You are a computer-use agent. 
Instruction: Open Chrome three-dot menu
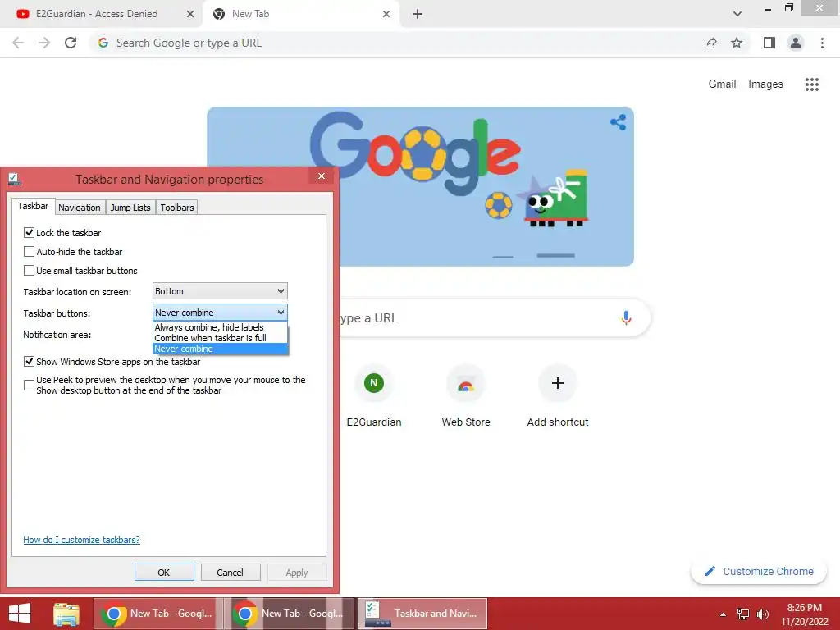(822, 43)
